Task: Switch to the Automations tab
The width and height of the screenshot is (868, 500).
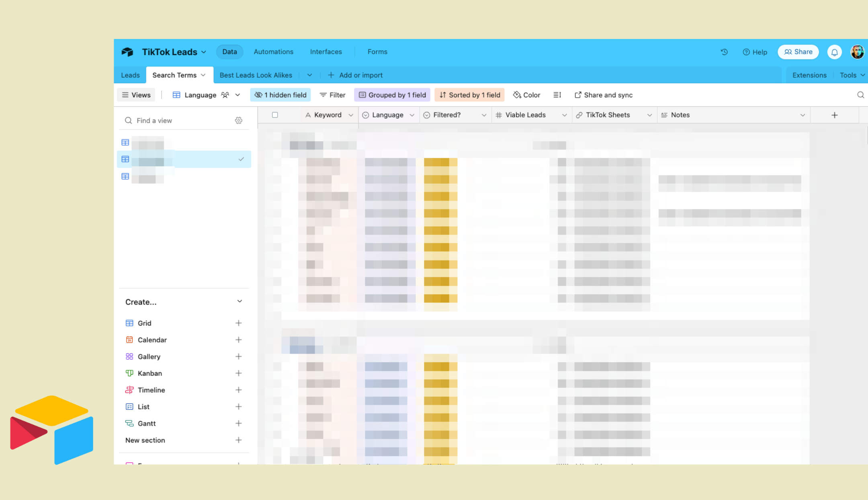Action: click(273, 52)
